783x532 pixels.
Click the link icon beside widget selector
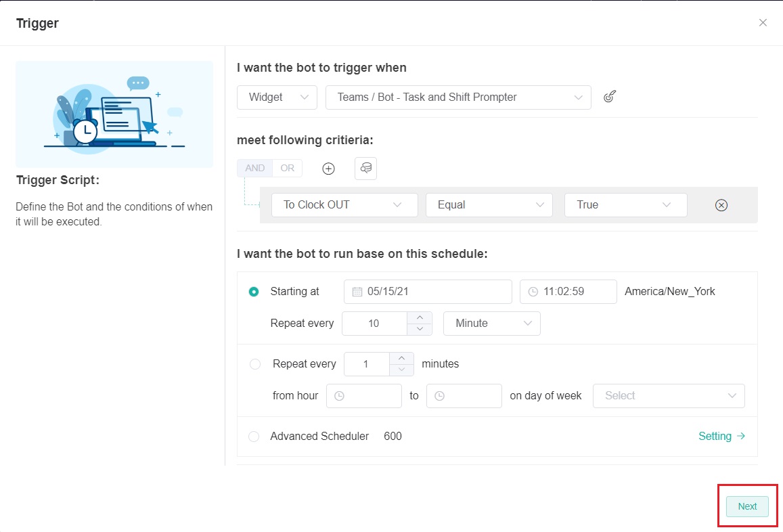pyautogui.click(x=609, y=97)
